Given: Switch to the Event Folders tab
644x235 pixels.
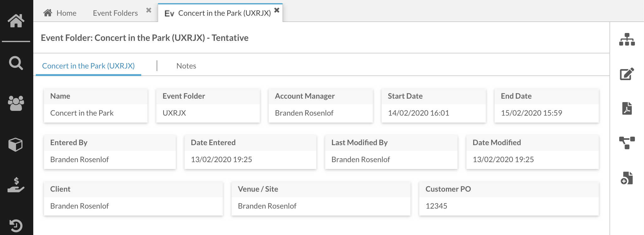Looking at the screenshot, I should [115, 13].
